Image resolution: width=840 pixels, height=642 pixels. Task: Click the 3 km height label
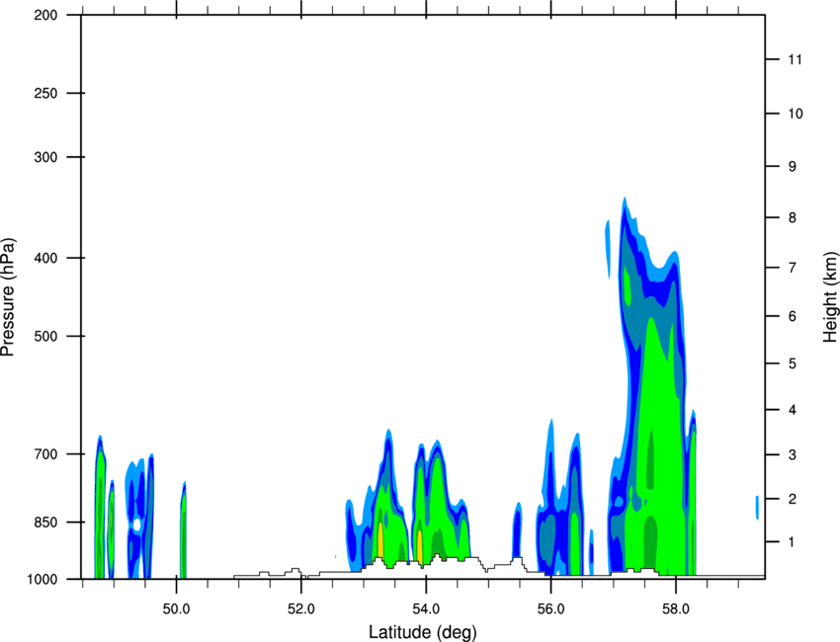point(793,455)
